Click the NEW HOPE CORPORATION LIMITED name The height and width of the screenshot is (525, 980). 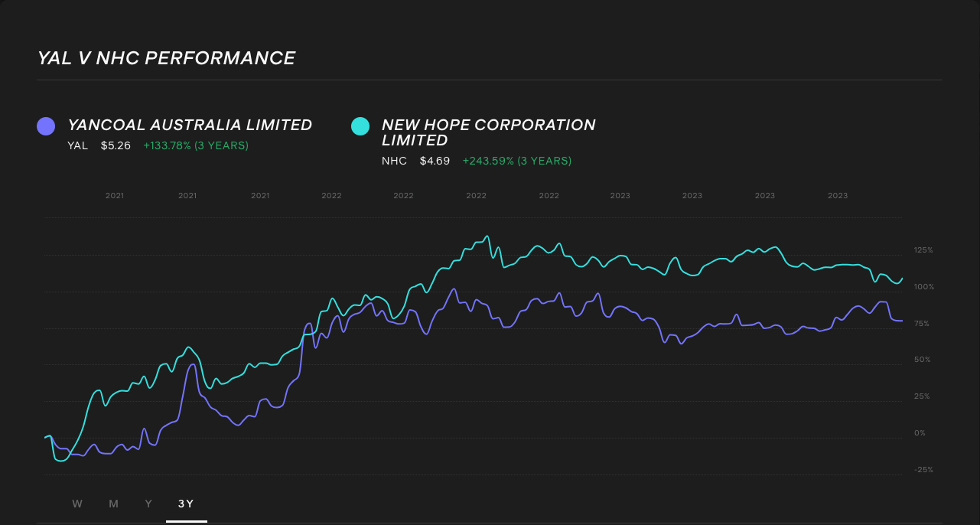click(x=490, y=134)
